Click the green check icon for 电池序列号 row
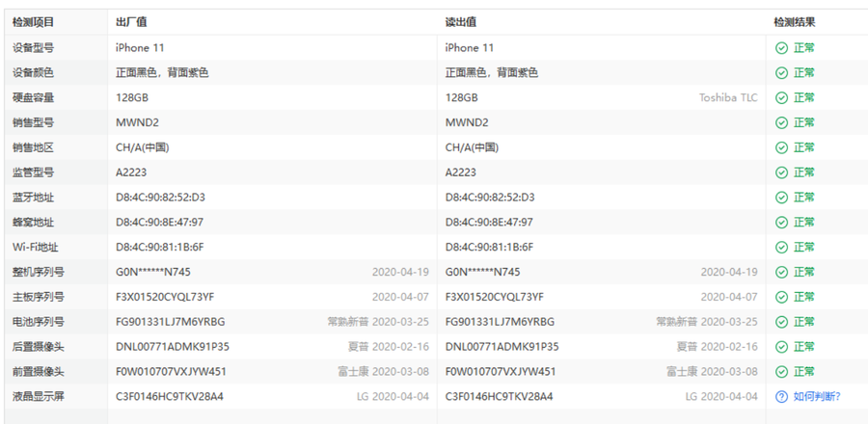The width and height of the screenshot is (868, 424). pos(781,321)
